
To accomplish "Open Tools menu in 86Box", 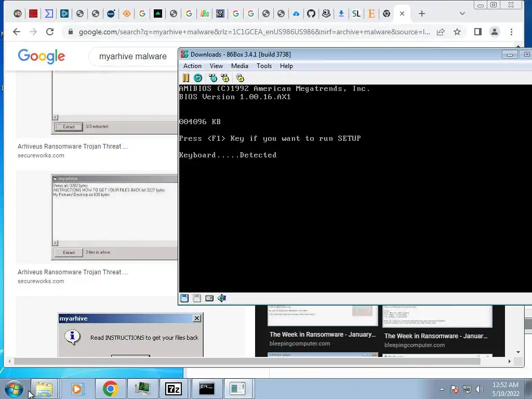I will coord(264,66).
